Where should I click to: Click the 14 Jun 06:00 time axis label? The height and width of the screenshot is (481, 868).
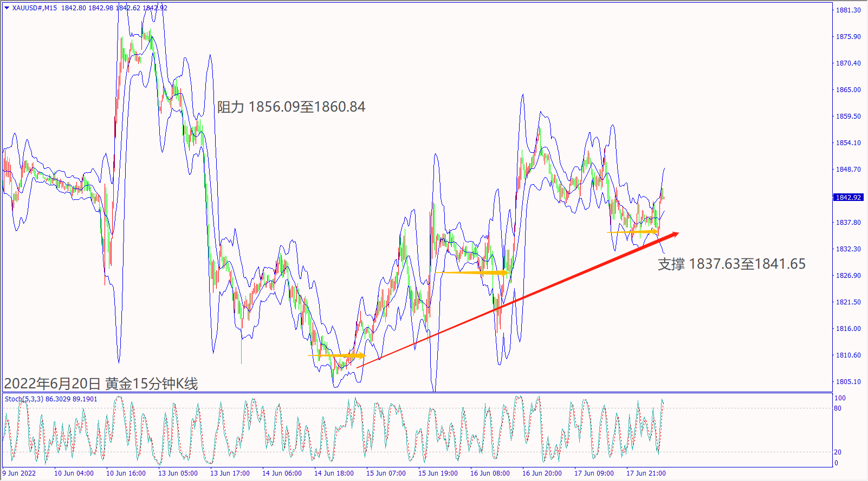tap(282, 473)
